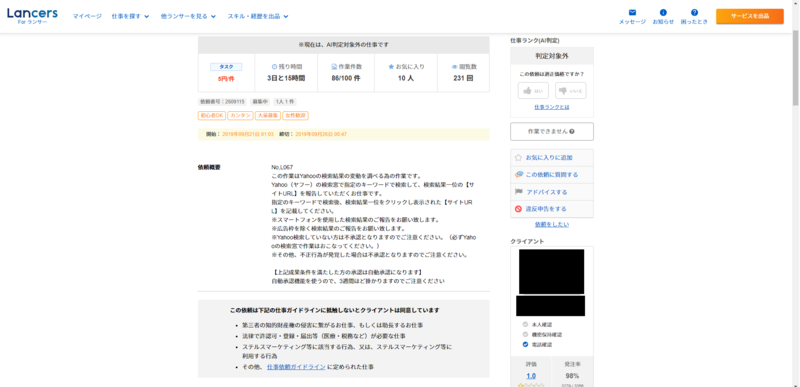Click the 判定対象外 rank header
Image resolution: width=800 pixels, height=387 pixels.
(552, 56)
